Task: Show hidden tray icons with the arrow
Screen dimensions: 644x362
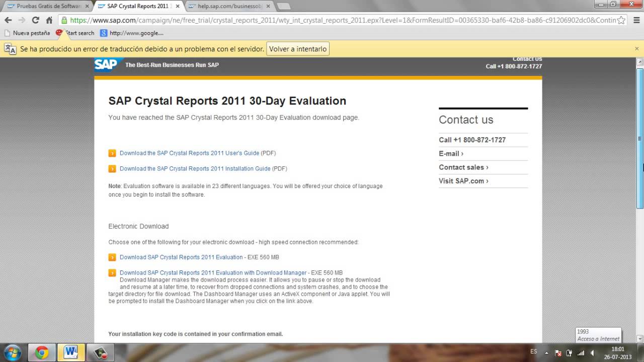Action: (x=547, y=352)
